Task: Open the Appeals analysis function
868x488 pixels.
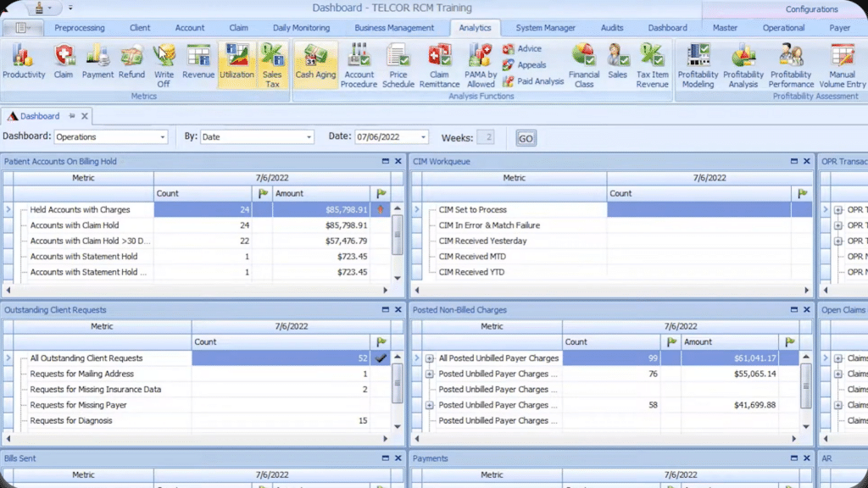Action: 524,64
